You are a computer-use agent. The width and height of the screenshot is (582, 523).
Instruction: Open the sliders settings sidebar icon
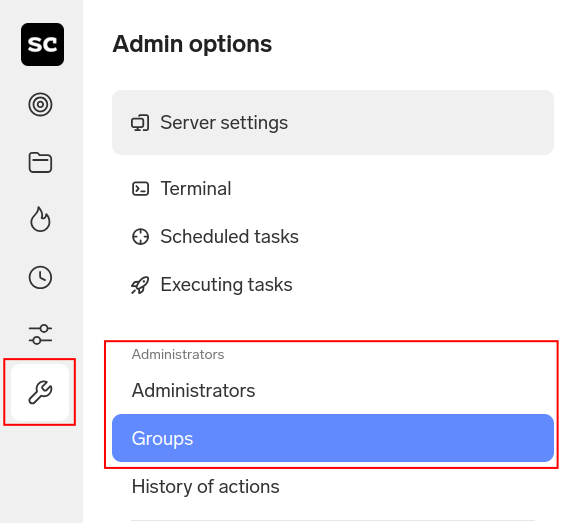40,334
